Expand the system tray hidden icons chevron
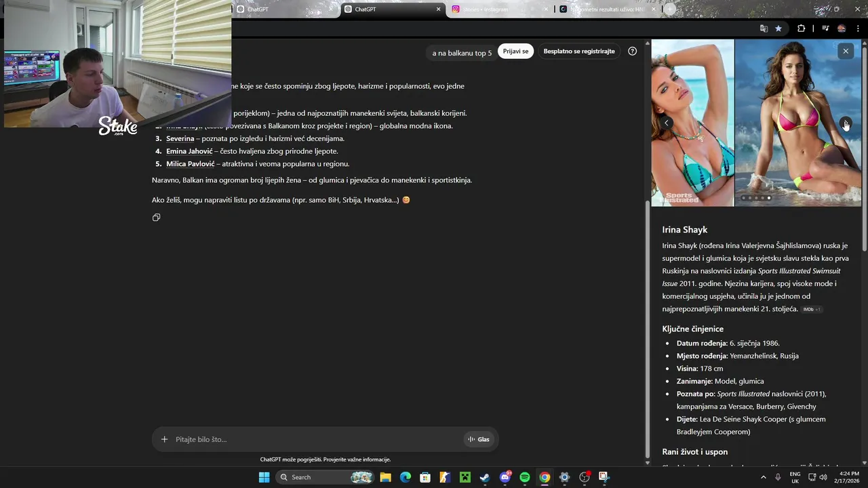 pos(764,477)
